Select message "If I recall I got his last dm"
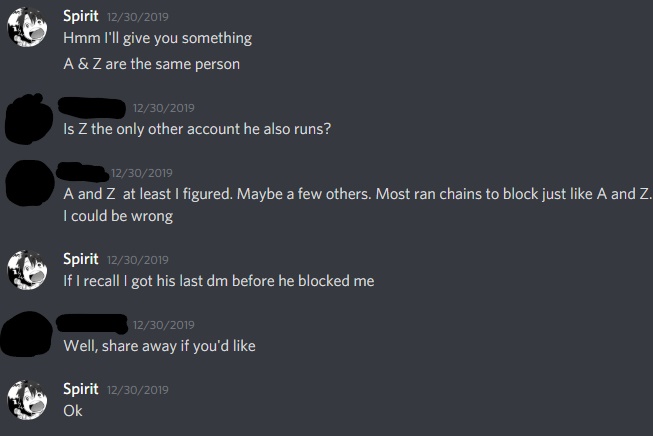653x436 pixels. [x=219, y=281]
